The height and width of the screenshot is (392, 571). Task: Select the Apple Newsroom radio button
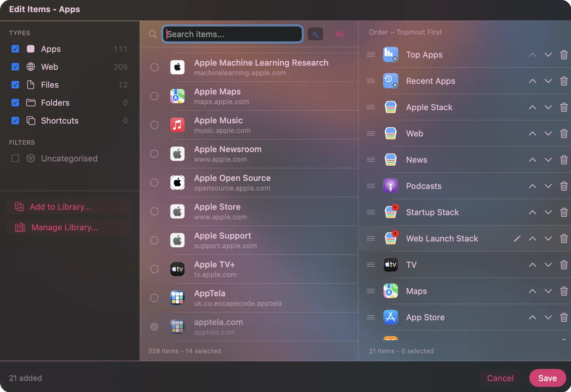coord(154,154)
